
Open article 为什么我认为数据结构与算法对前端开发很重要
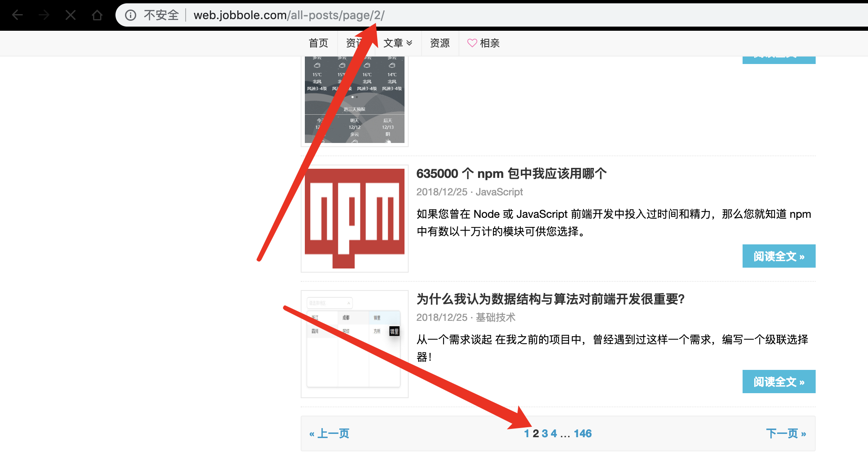(x=550, y=299)
